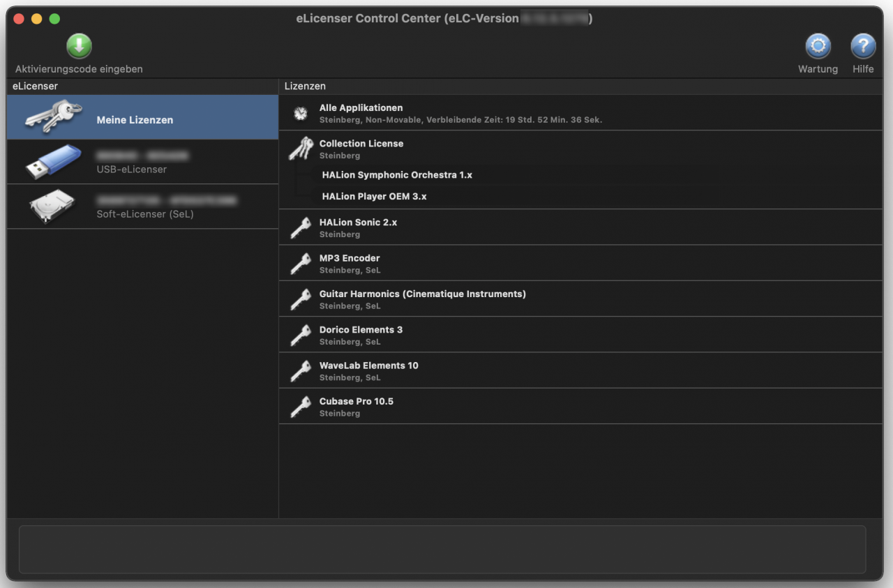
Task: Select the WaveLab Elements 10 license
Action: 580,370
